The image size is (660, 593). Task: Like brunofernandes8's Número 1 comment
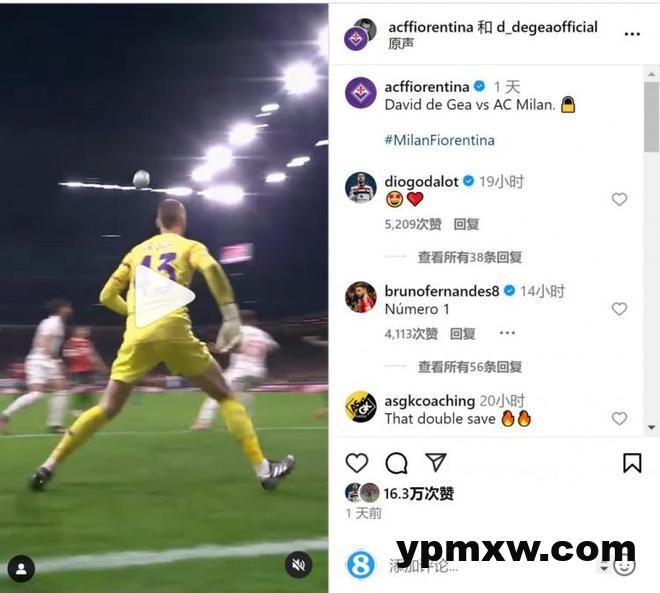pyautogui.click(x=619, y=309)
